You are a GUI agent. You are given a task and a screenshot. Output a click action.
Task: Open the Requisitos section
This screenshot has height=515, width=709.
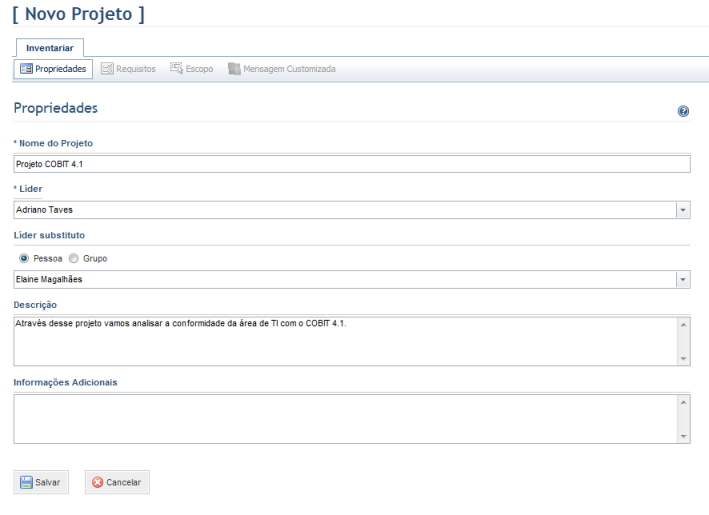pos(128,69)
